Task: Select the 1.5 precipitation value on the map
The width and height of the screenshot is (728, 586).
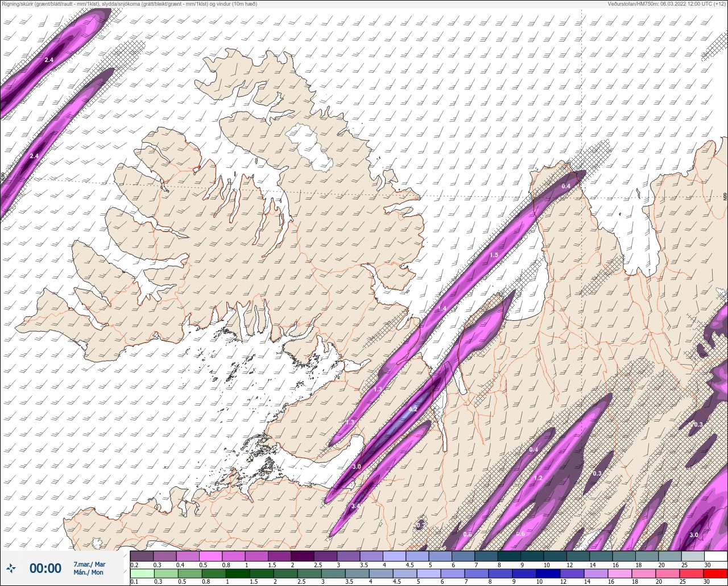Action: pyautogui.click(x=494, y=255)
